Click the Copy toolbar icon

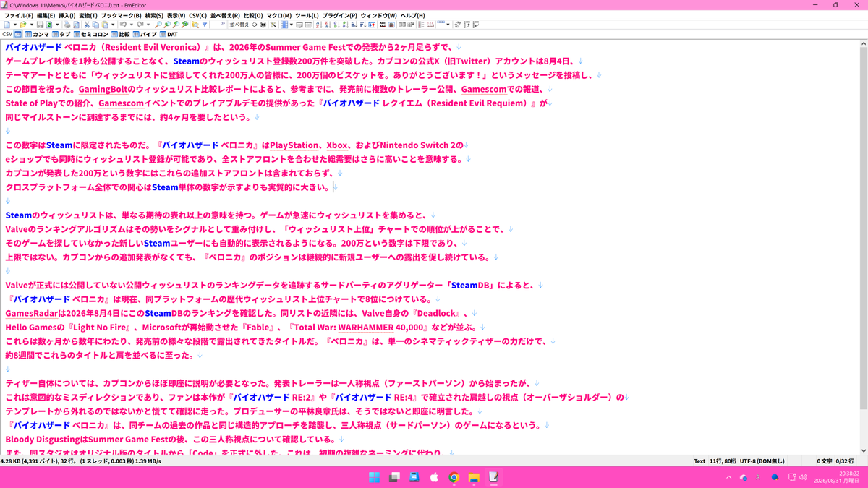(95, 25)
